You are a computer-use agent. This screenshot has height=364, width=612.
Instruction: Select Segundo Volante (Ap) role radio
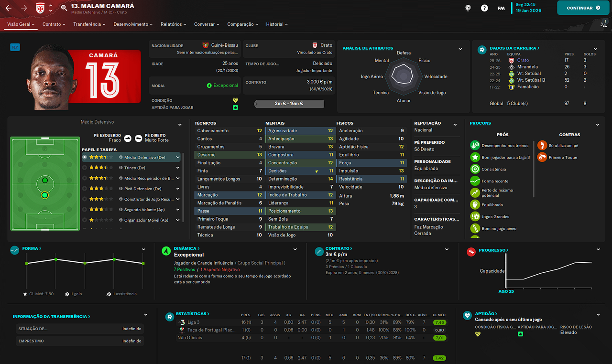85,210
